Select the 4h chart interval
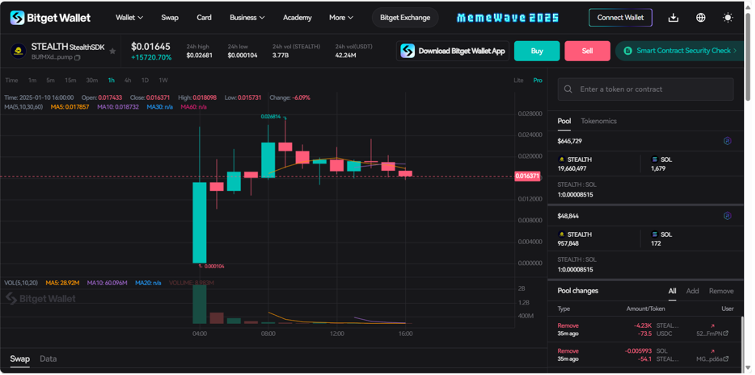755x375 pixels. [128, 80]
